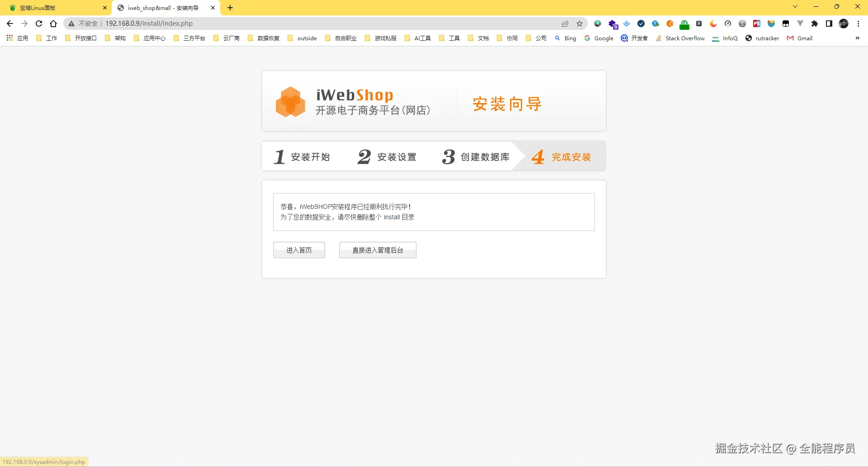Expand the outside bookmark folder
Screen dimensions: 868x467
302,38
